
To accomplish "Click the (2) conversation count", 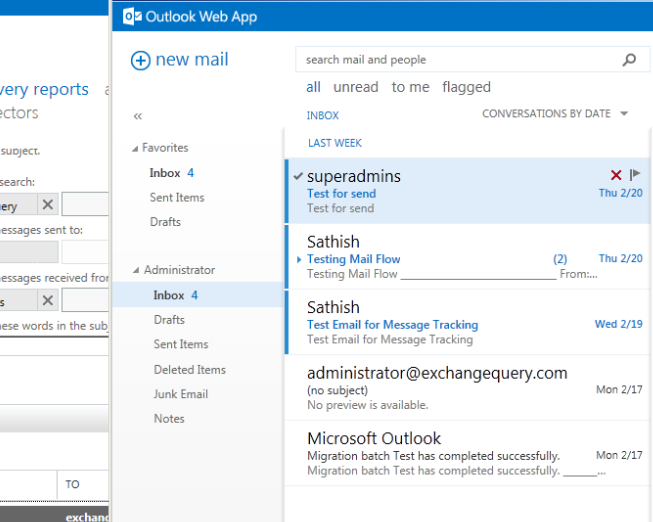I will tap(560, 259).
